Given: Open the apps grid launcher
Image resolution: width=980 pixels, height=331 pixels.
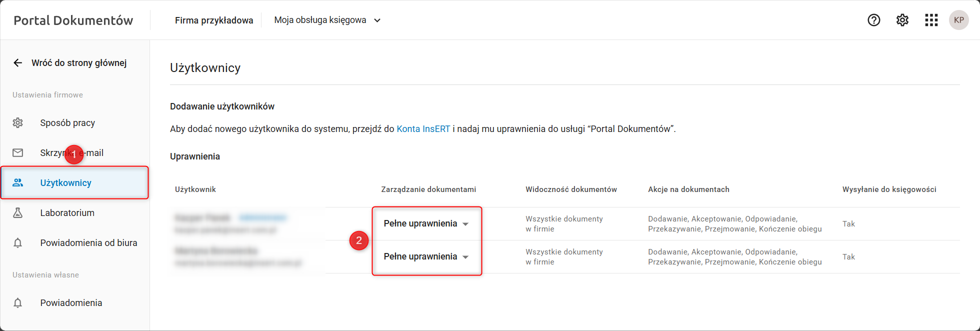Looking at the screenshot, I should click(931, 20).
